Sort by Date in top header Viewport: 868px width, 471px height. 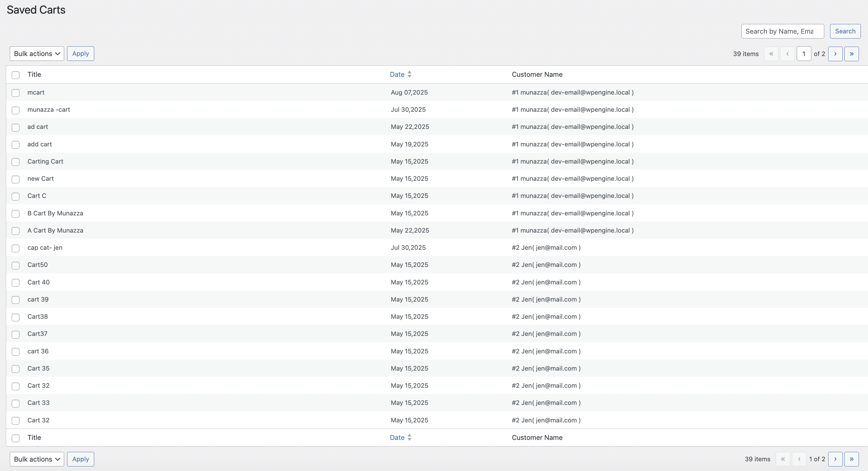(397, 75)
